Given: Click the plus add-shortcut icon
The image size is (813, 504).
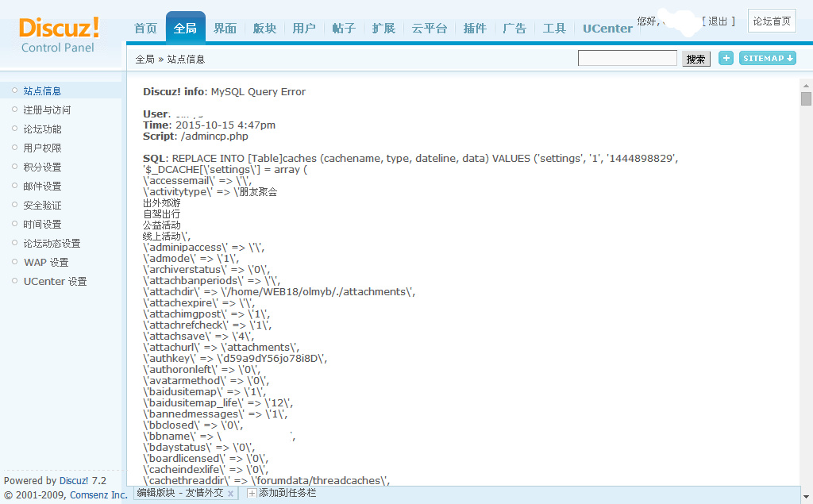Looking at the screenshot, I should (726, 58).
